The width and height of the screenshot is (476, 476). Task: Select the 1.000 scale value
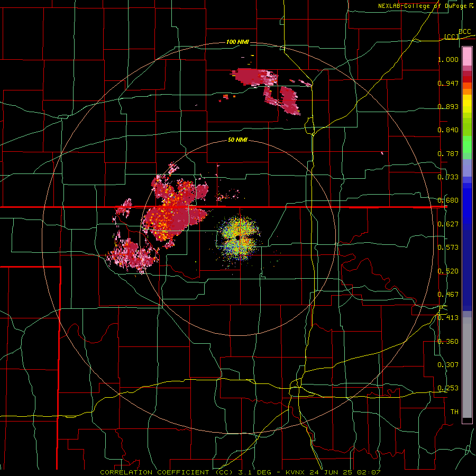448,59
